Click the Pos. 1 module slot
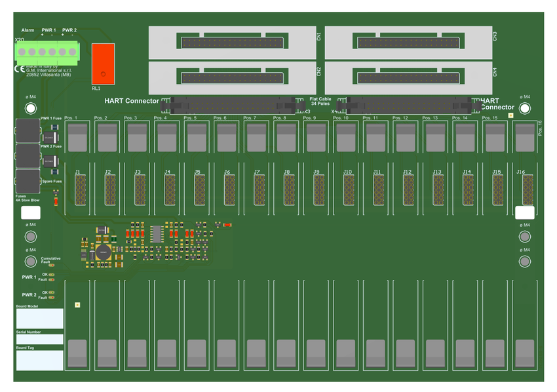The width and height of the screenshot is (557, 392). (x=77, y=138)
